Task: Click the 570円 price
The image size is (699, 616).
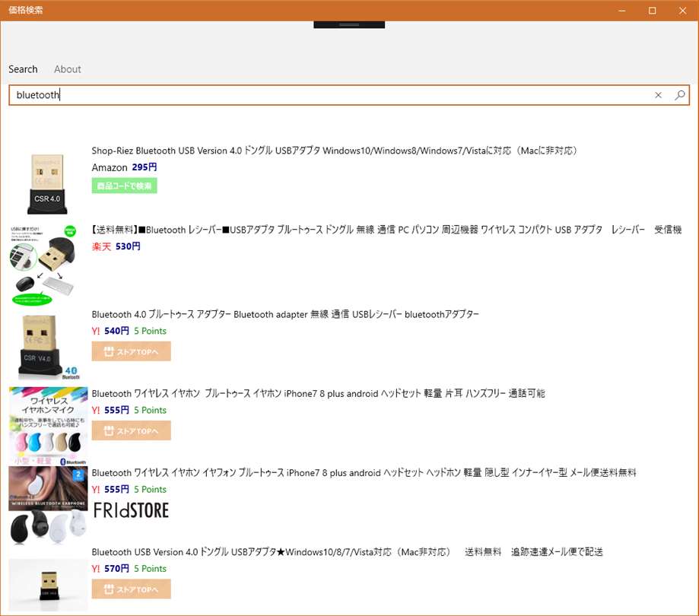Action: coord(117,568)
